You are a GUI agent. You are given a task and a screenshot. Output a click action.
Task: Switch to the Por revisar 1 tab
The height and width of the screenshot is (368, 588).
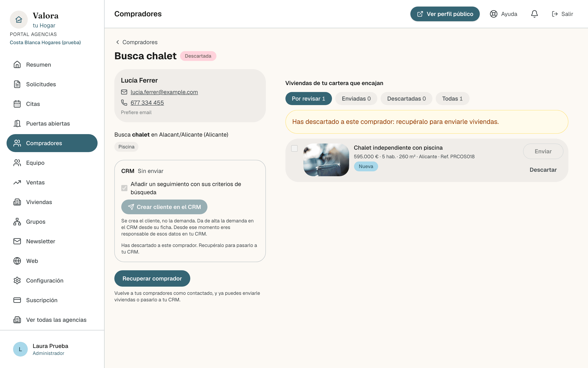click(308, 99)
